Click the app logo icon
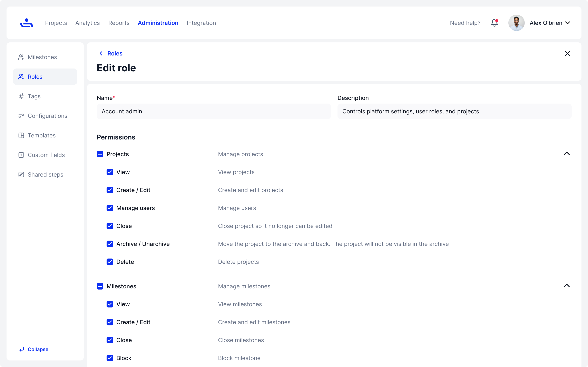The image size is (588, 367). [27, 23]
